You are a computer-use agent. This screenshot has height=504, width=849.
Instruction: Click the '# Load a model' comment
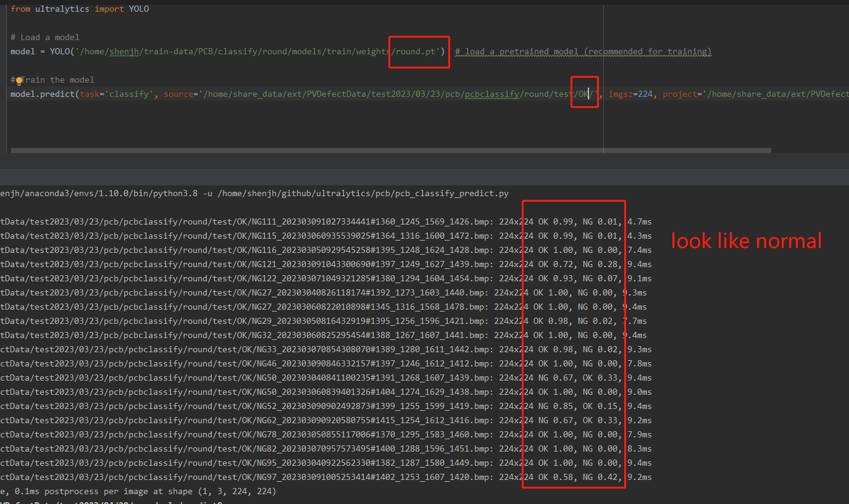[x=43, y=37]
